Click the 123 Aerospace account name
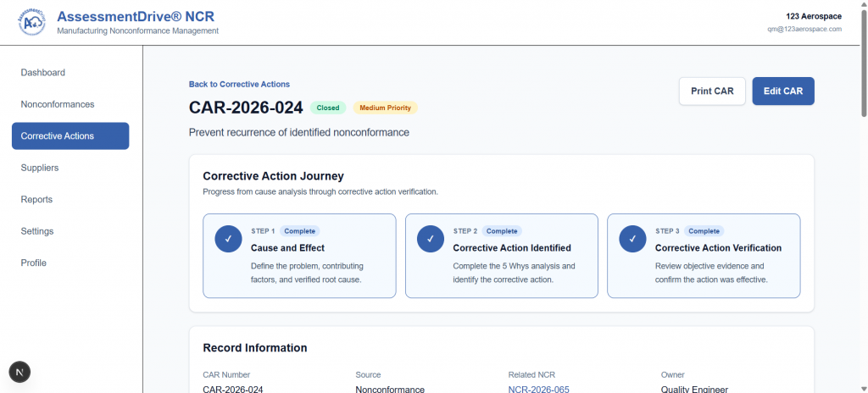 tap(814, 17)
